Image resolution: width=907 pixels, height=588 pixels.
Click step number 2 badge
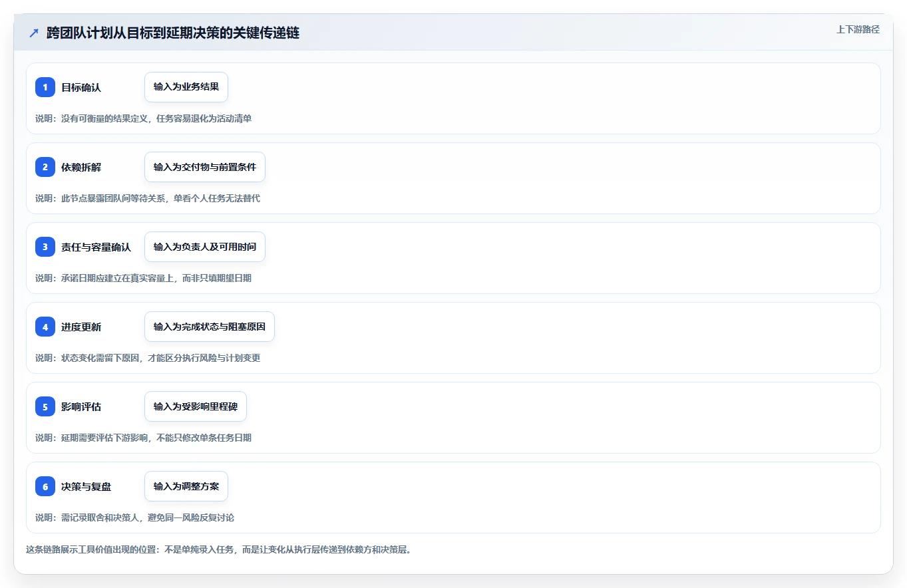pos(45,167)
